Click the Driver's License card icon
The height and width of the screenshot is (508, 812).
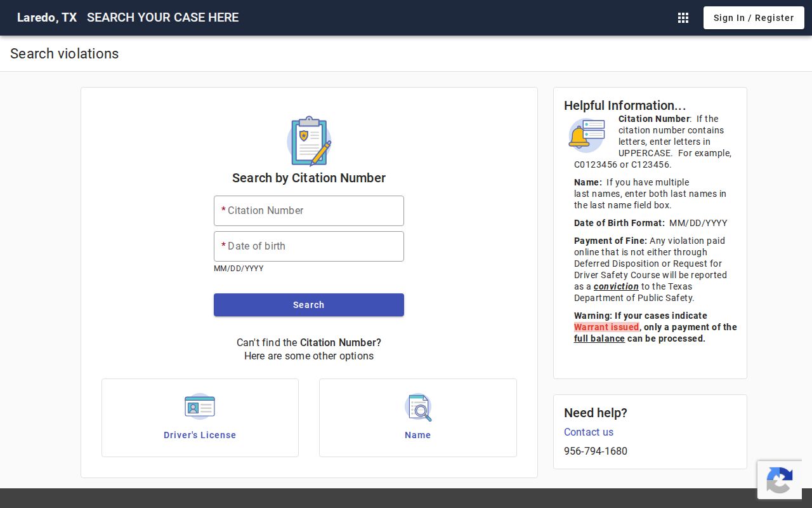(200, 406)
